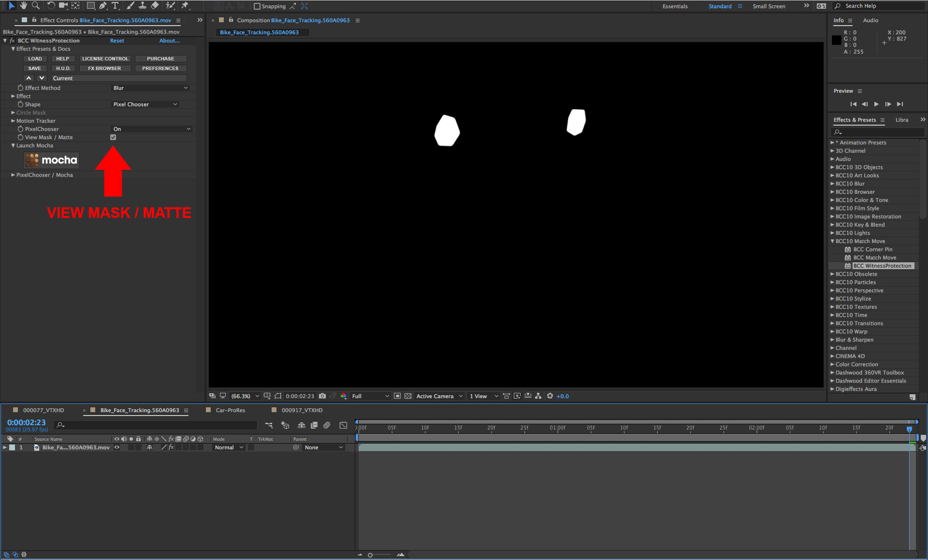Click the Info panel color swatch
The image size is (928, 560).
[837, 41]
